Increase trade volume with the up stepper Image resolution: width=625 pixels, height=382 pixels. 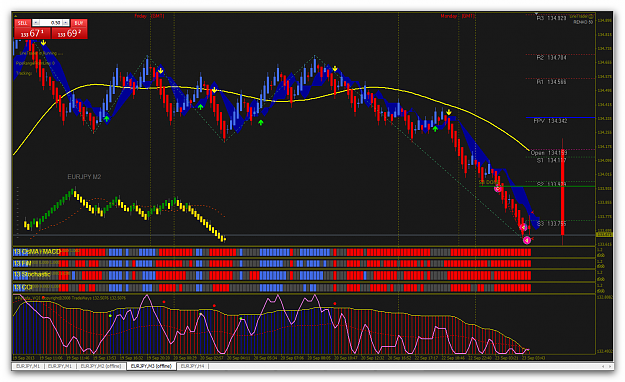(65, 23)
